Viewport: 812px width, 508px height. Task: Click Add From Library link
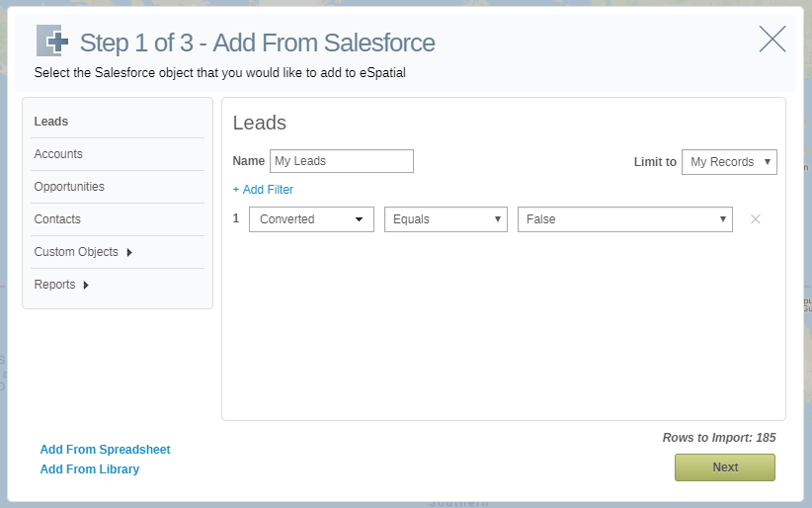tap(90, 469)
